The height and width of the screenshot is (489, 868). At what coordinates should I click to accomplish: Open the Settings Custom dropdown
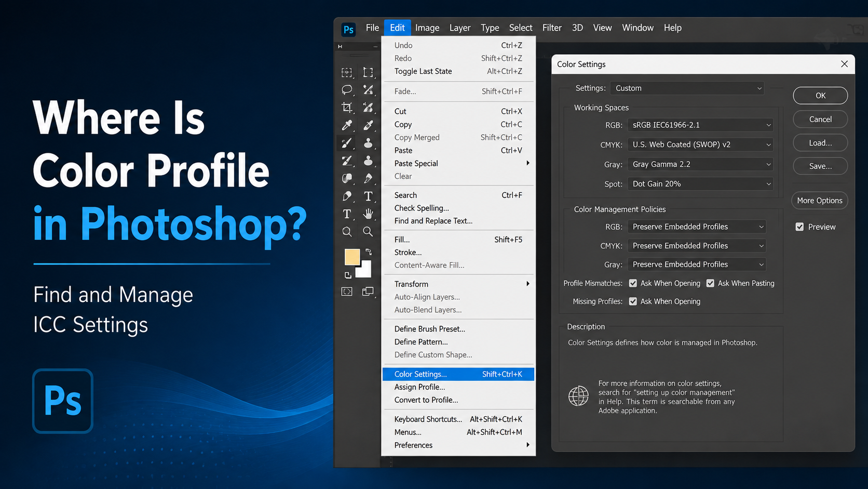(687, 88)
